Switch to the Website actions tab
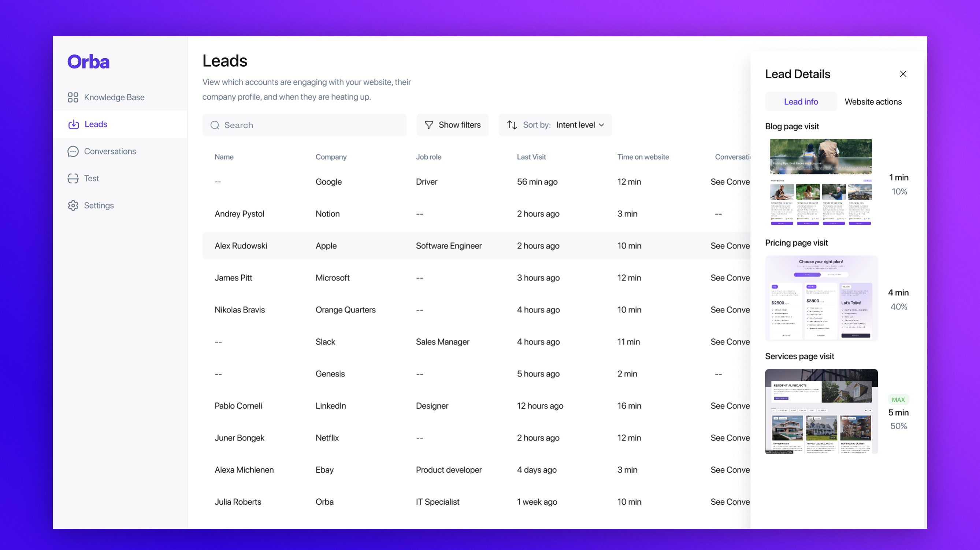Image resolution: width=980 pixels, height=550 pixels. pyautogui.click(x=873, y=101)
